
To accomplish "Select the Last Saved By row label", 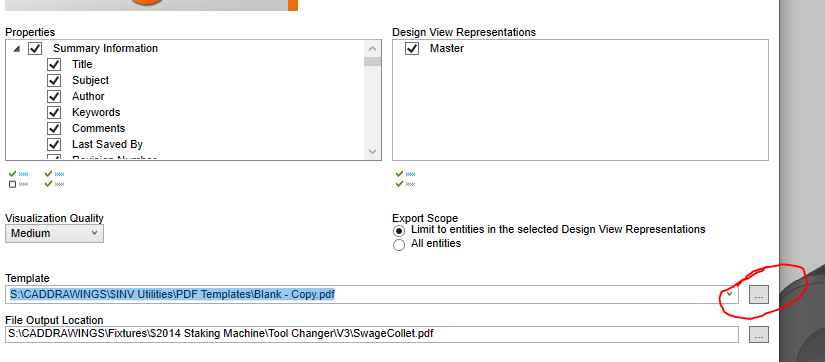I will 107,144.
